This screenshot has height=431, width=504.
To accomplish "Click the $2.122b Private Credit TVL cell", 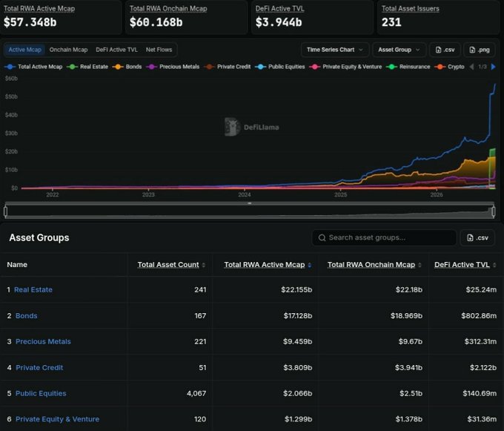I will point(483,368).
